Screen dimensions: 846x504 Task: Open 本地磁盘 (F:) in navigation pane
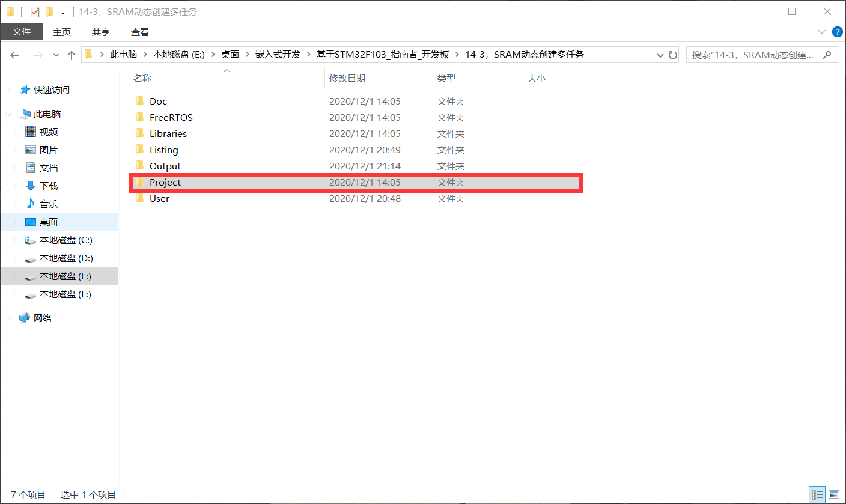66,294
